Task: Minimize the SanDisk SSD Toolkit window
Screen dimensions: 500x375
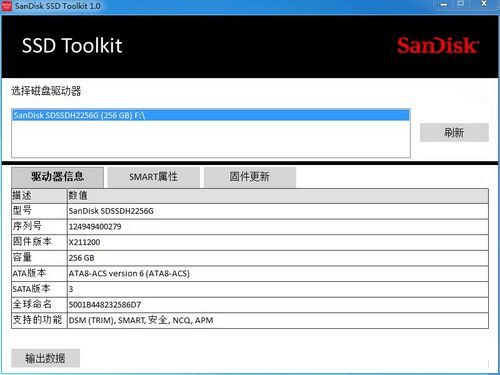Action: point(444,4)
